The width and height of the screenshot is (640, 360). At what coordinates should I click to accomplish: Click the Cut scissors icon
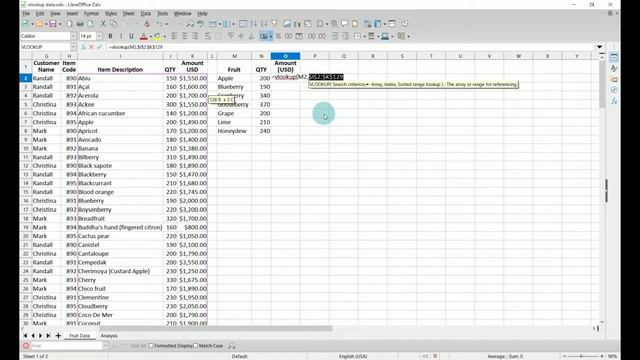click(103, 24)
